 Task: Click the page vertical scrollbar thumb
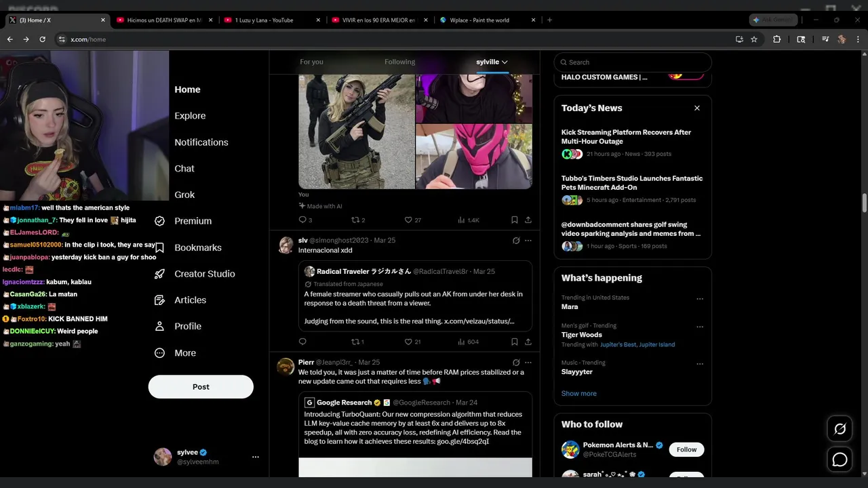tap(865, 203)
